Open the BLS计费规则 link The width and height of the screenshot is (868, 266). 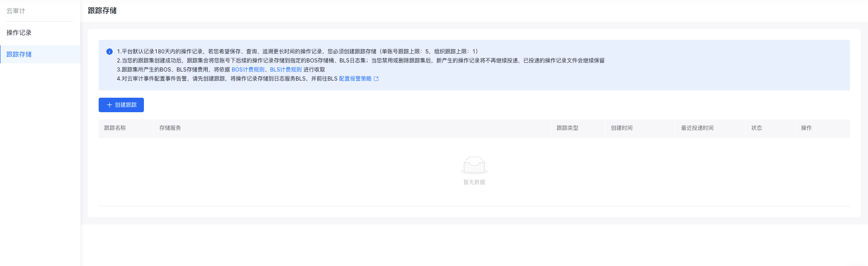(x=286, y=70)
